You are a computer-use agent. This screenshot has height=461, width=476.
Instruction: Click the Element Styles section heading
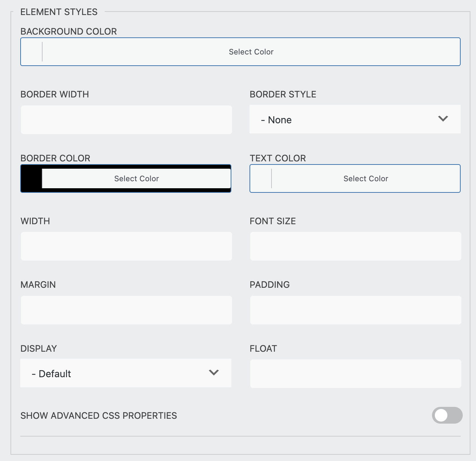pyautogui.click(x=59, y=12)
